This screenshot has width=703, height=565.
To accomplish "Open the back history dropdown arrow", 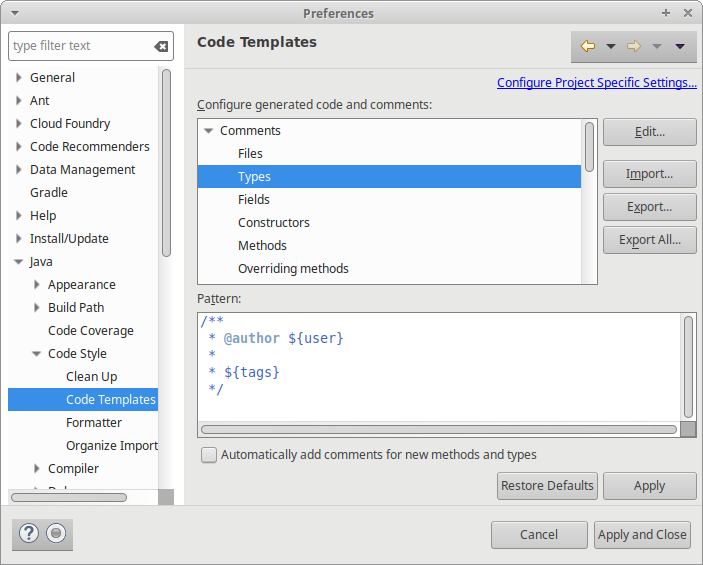I will 610,46.
